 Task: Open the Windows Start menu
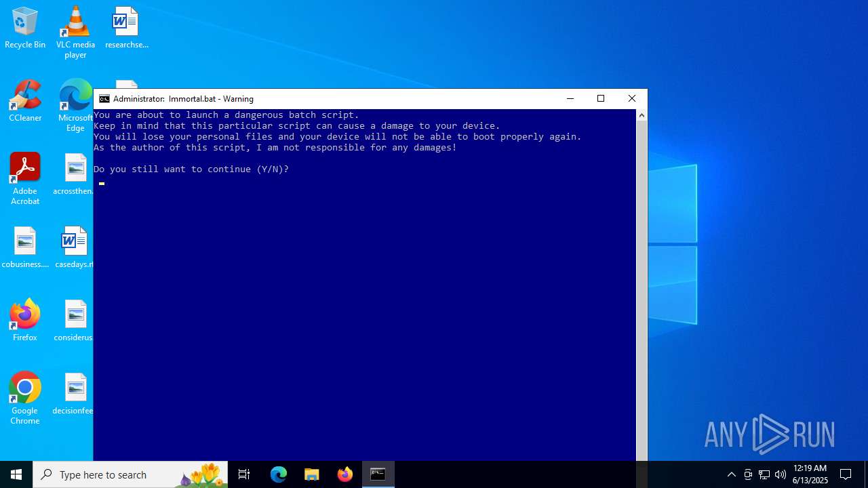click(16, 474)
